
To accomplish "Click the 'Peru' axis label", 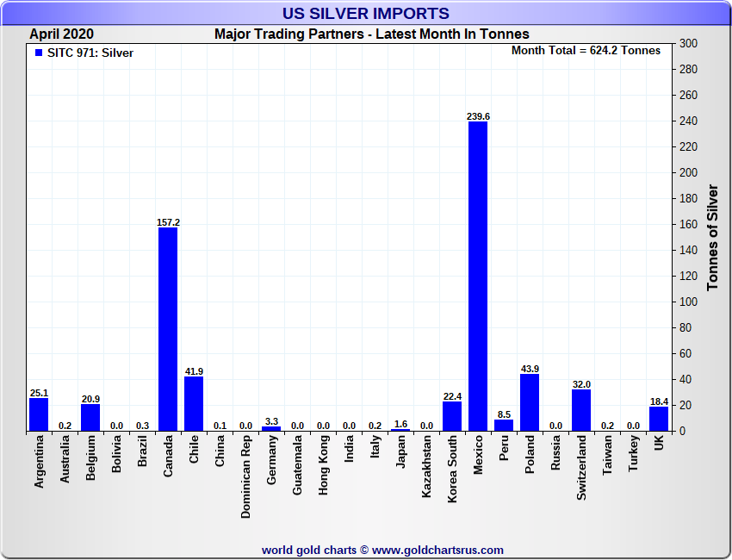I will click(x=504, y=447).
